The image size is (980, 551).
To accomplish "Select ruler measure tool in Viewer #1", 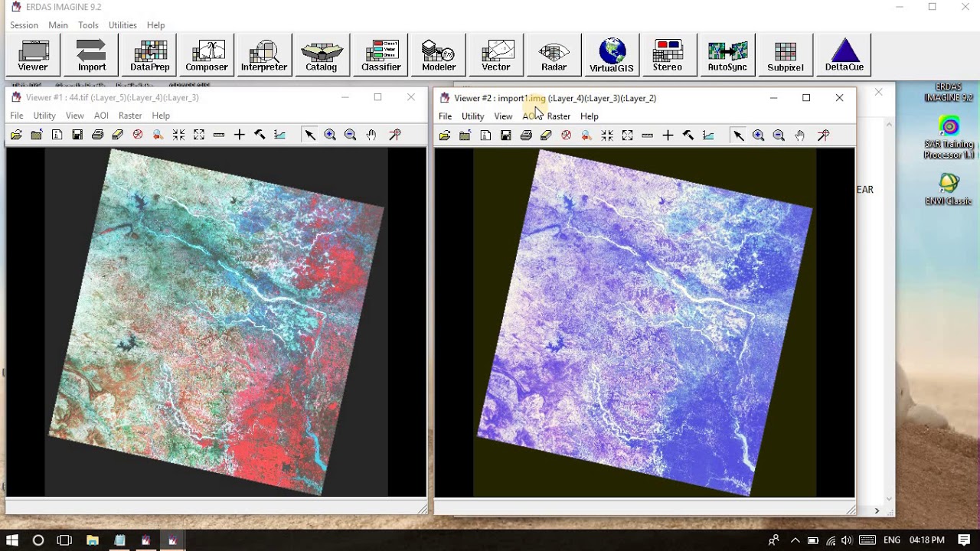I will 219,135.
